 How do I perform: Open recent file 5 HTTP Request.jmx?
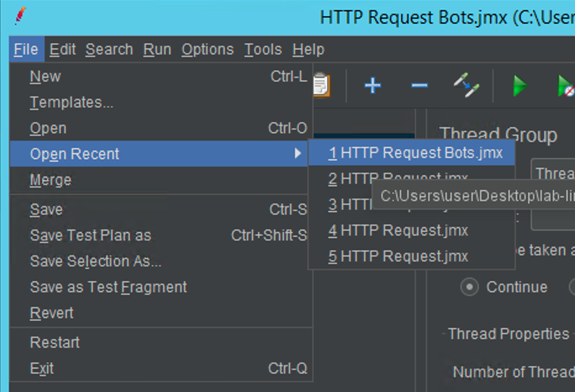click(x=412, y=256)
